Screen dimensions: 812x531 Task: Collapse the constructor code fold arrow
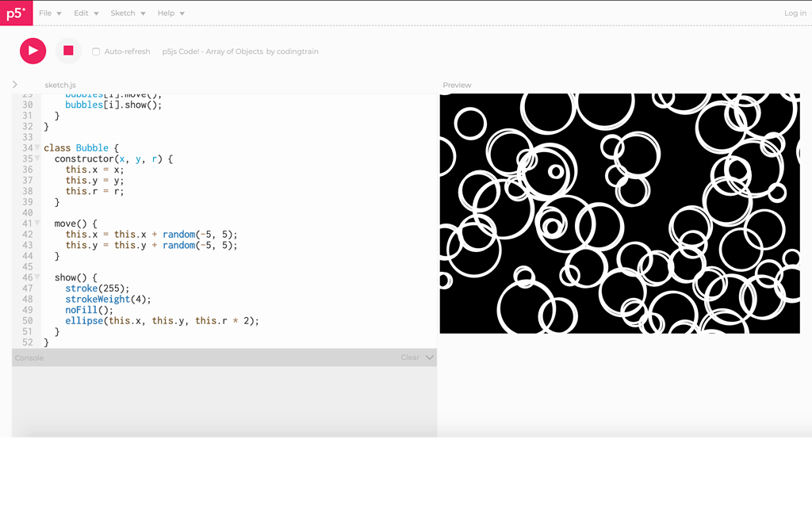click(37, 159)
